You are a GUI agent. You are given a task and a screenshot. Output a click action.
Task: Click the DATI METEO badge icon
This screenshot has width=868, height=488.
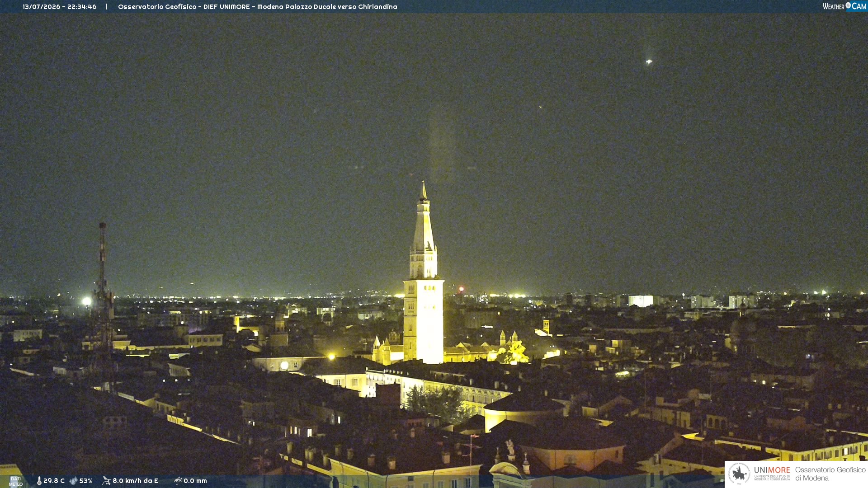click(16, 481)
